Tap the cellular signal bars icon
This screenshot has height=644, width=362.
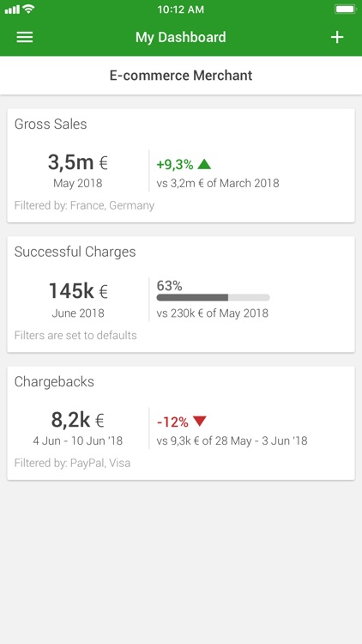coord(12,9)
